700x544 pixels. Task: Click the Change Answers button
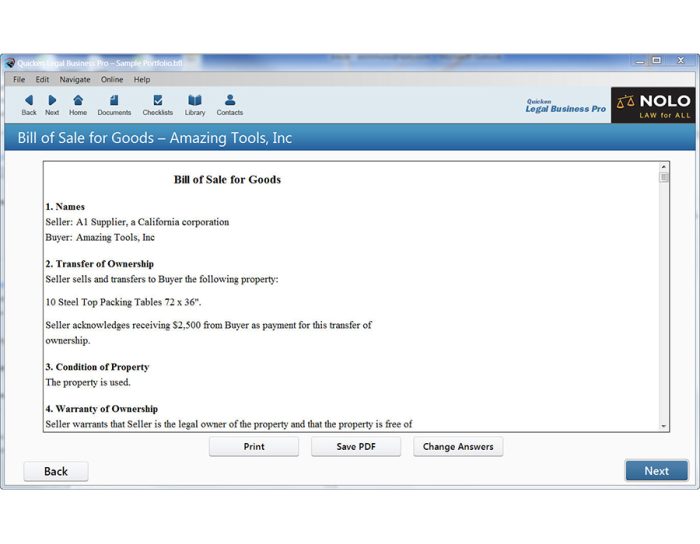coord(458,446)
